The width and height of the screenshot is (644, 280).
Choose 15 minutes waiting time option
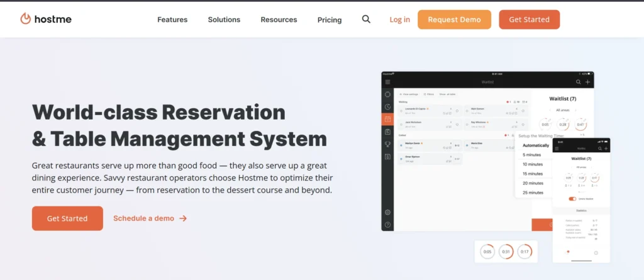coord(533,174)
